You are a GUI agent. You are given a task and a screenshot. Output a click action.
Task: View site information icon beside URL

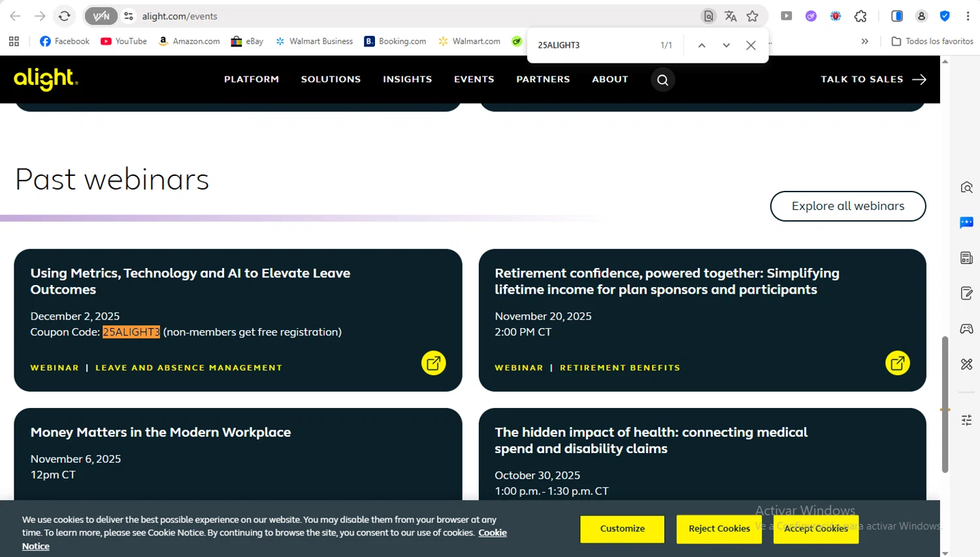(129, 16)
